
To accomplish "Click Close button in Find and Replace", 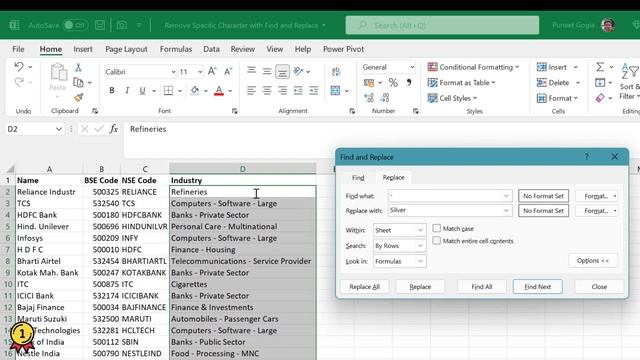I will click(x=599, y=287).
